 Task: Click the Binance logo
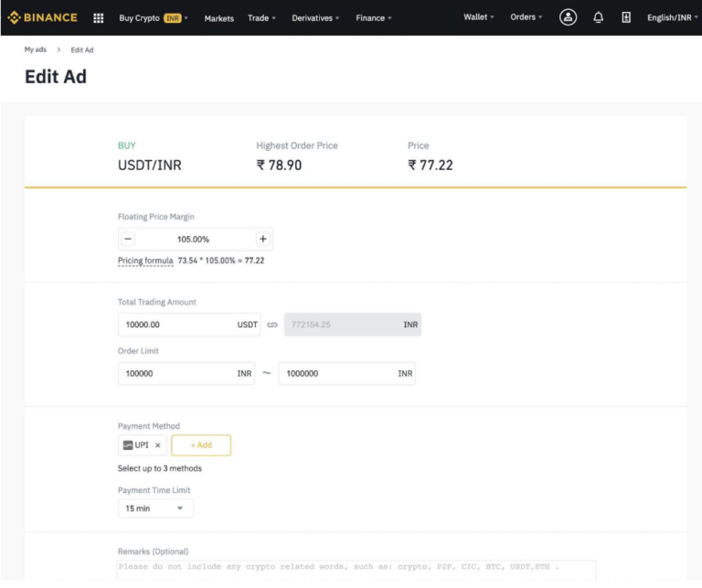43,17
